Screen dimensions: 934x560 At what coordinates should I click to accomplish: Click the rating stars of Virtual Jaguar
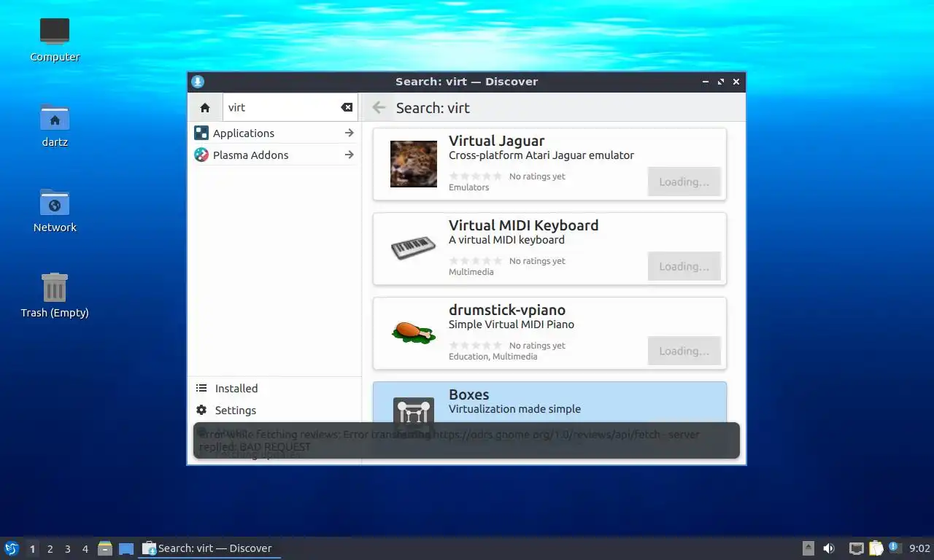pos(476,176)
